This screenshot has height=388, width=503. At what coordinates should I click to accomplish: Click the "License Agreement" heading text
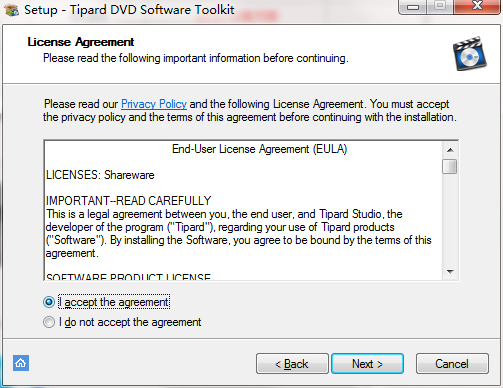pos(81,42)
